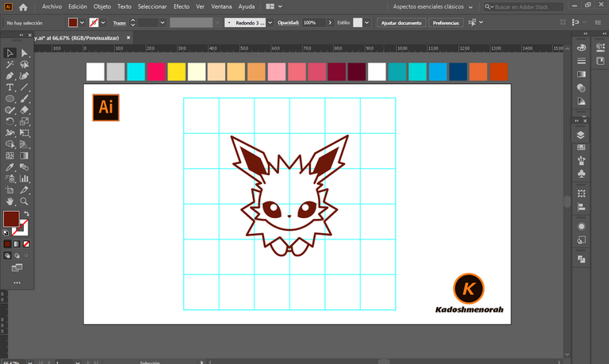Select the Line Segment tool
Viewport: 609px width, 364px height.
(24, 87)
